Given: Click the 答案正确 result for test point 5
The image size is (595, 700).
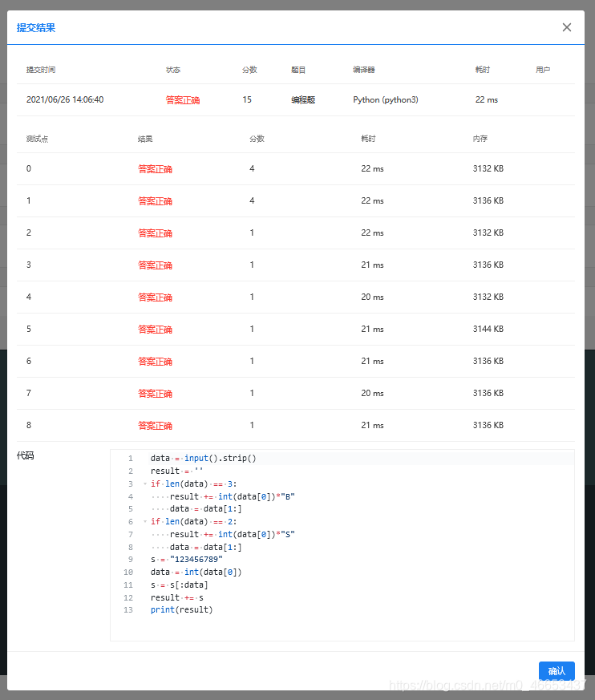Looking at the screenshot, I should pos(155,330).
